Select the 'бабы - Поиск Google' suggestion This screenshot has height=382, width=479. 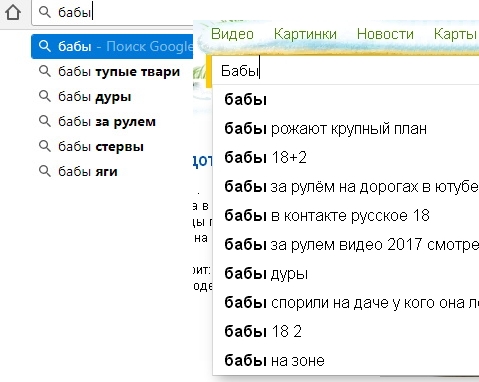(112, 46)
